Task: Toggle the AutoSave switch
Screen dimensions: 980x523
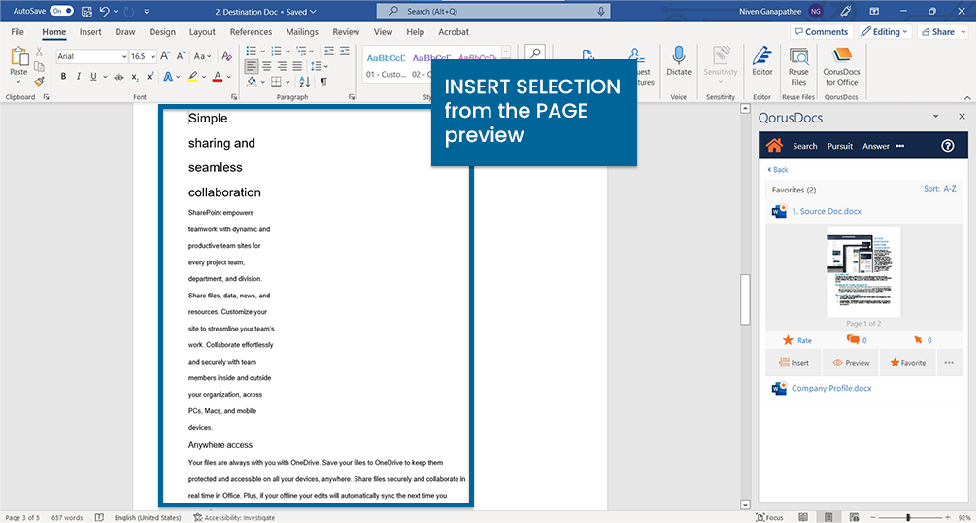Action: coord(61,11)
